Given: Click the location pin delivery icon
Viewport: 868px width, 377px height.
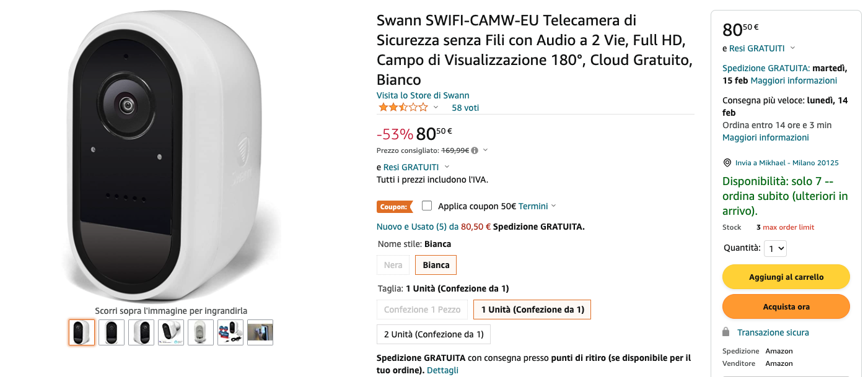Looking at the screenshot, I should coord(727,163).
